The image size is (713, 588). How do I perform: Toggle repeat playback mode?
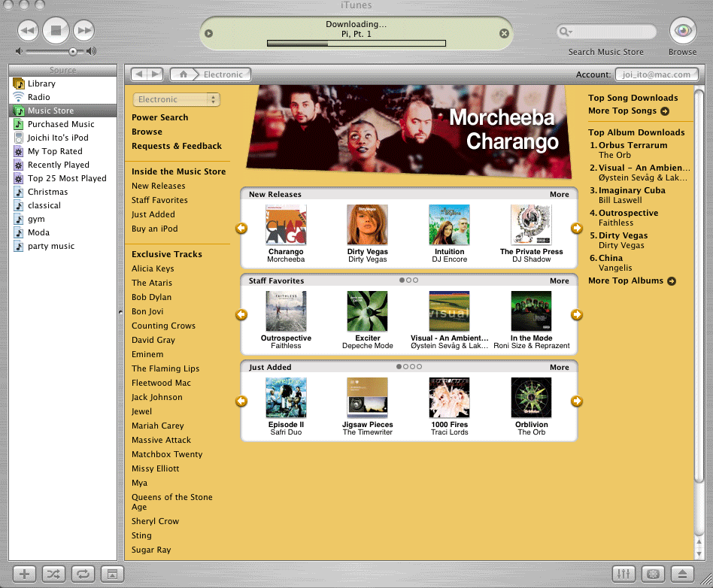click(82, 574)
